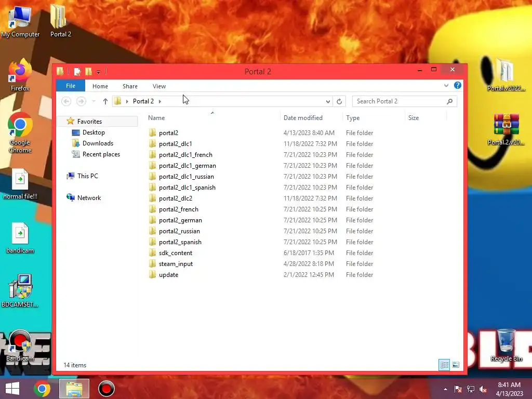Select the Portal.v2022 folder on desktop
Viewport: 532px width, 399px height.
coord(506,75)
